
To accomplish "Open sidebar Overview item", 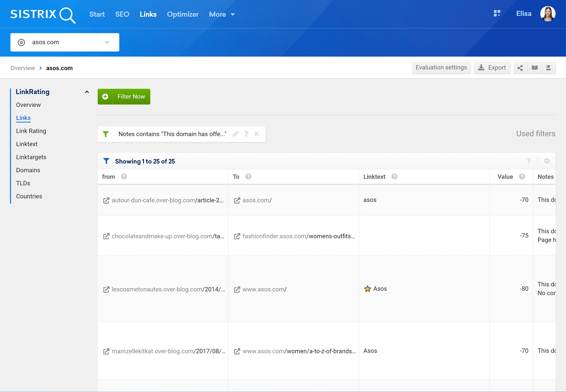I will pos(29,105).
